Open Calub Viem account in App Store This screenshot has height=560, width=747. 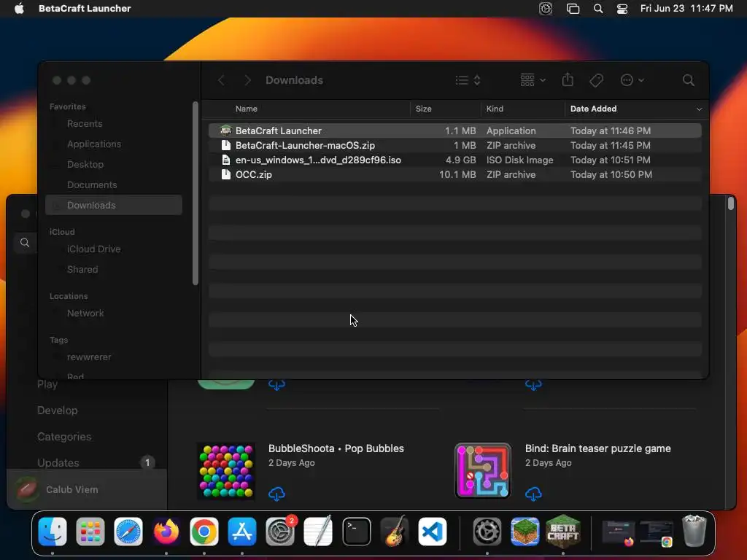point(87,489)
